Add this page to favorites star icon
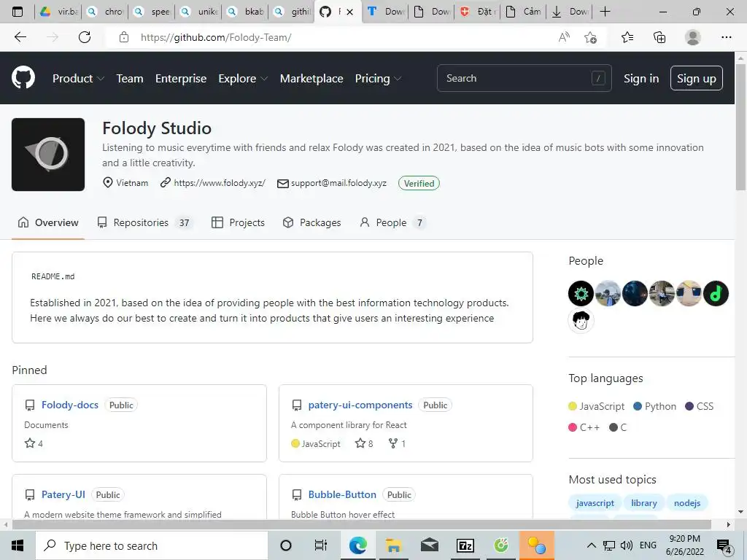This screenshot has height=560, width=747. click(x=591, y=37)
